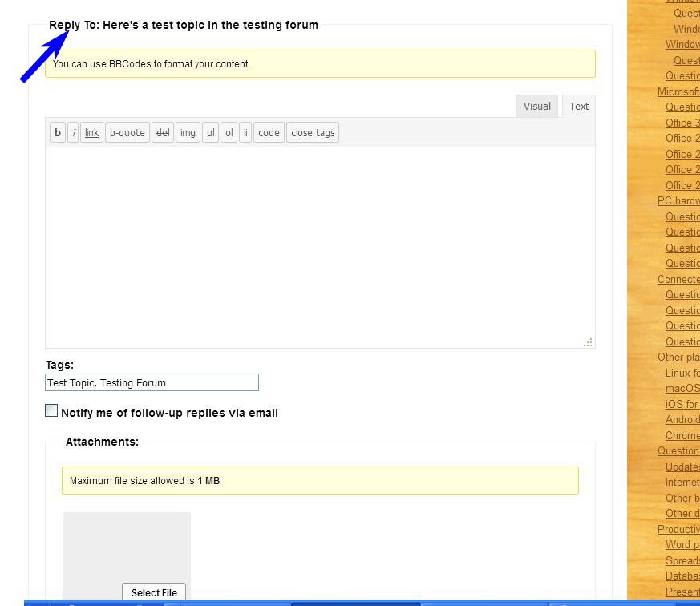
Task: Apply strikethrough using the del button
Action: point(163,133)
